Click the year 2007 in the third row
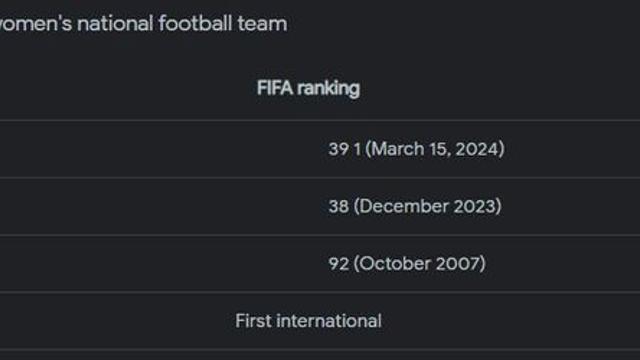Screen dimensions: 640x360 [x=458, y=263]
